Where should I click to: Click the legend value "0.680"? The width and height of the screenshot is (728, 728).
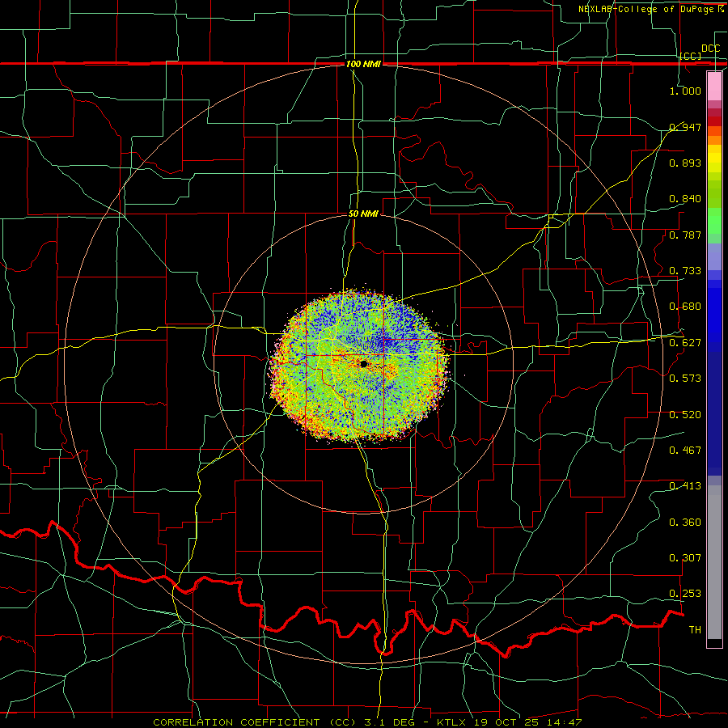tap(685, 307)
